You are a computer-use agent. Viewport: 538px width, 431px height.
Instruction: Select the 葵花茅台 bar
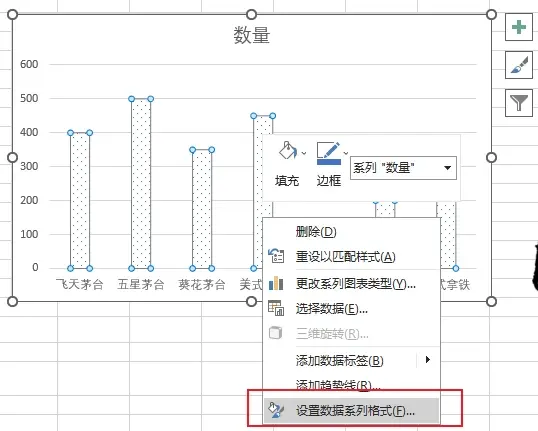202,209
